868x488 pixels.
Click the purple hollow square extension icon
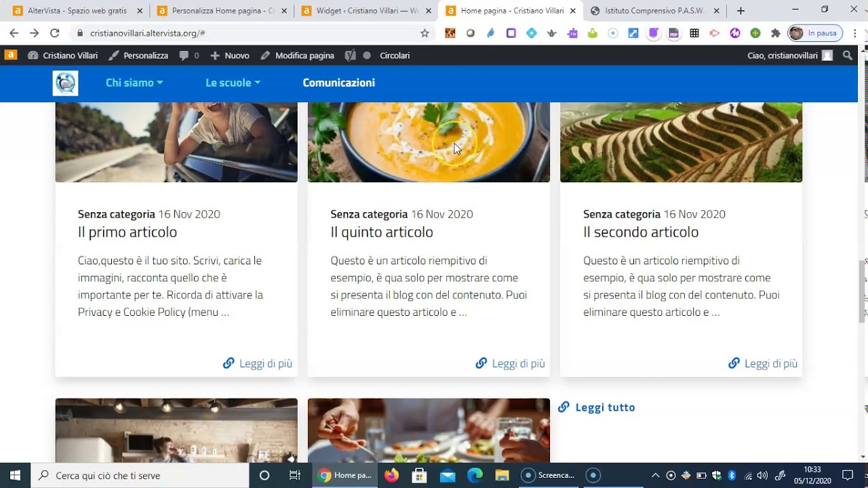tap(511, 33)
